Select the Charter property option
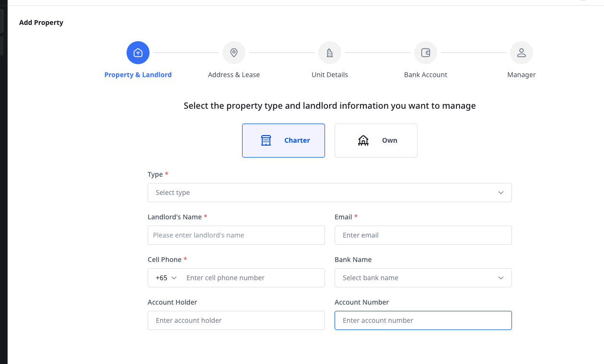Image resolution: width=604 pixels, height=364 pixels. (x=283, y=140)
